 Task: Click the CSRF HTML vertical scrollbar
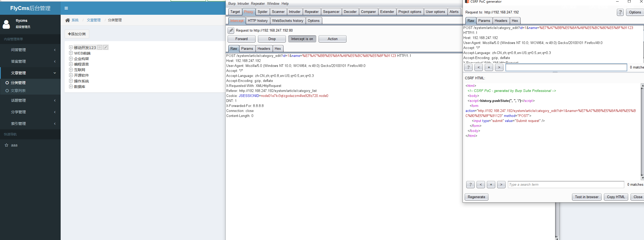click(642, 132)
